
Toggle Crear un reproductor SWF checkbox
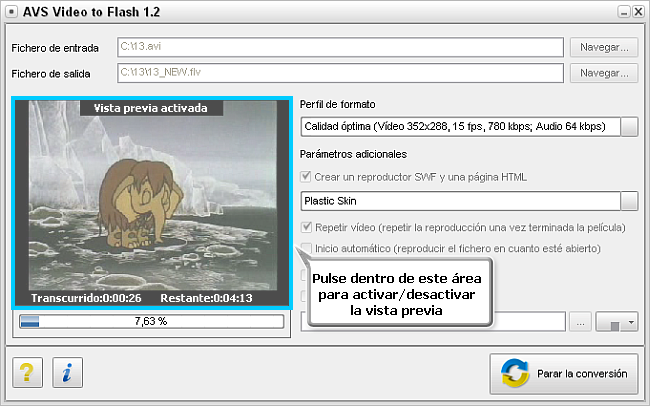click(306, 177)
